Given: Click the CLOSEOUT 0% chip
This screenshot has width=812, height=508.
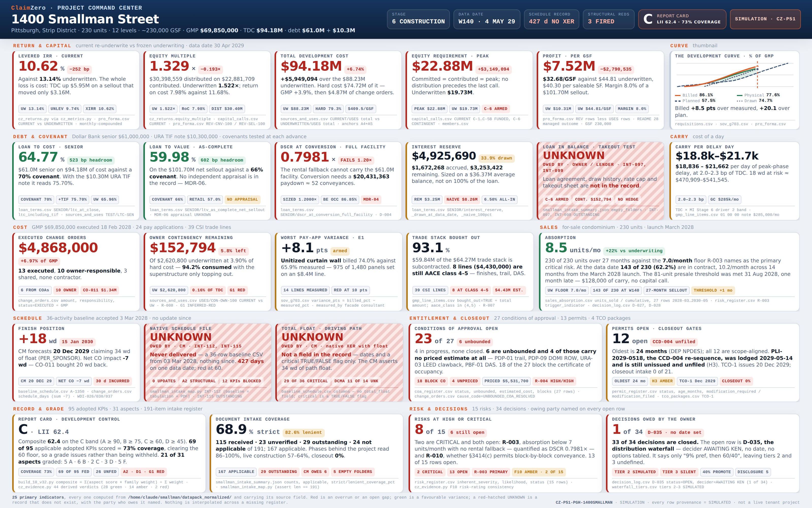Looking at the screenshot, I should tap(736, 381).
